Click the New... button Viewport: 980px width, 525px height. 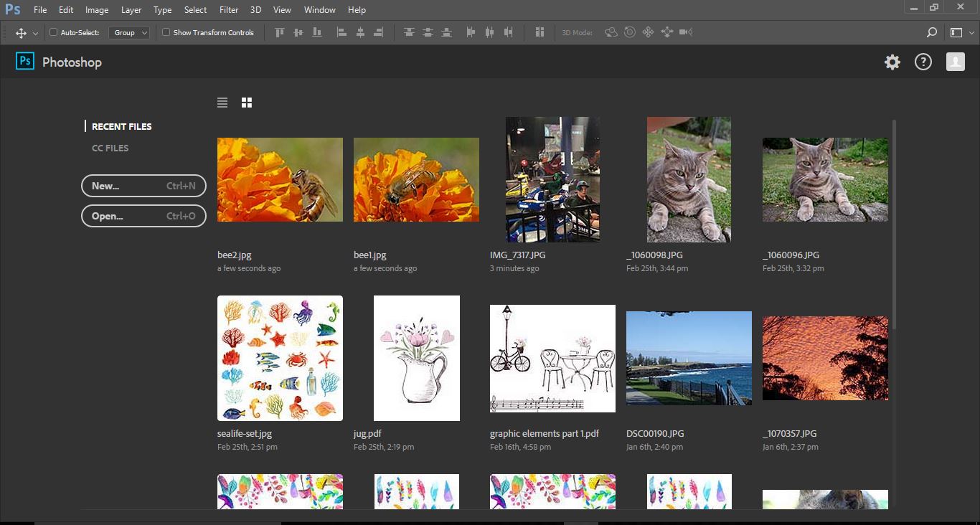point(143,186)
